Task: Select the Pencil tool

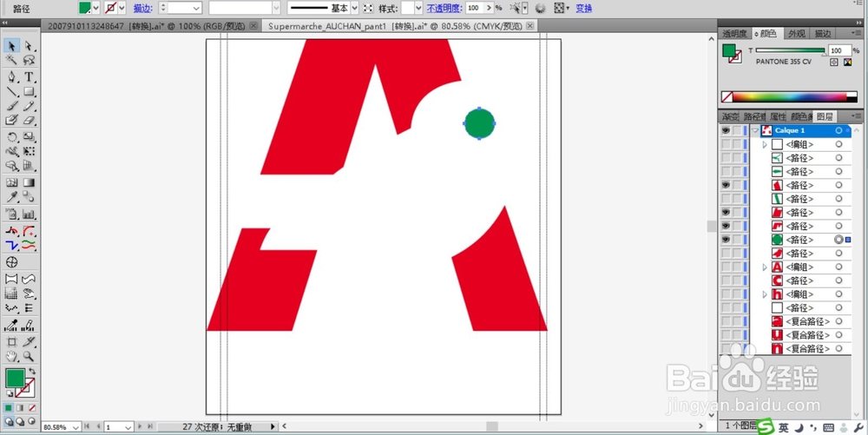Action: pyautogui.click(x=29, y=106)
